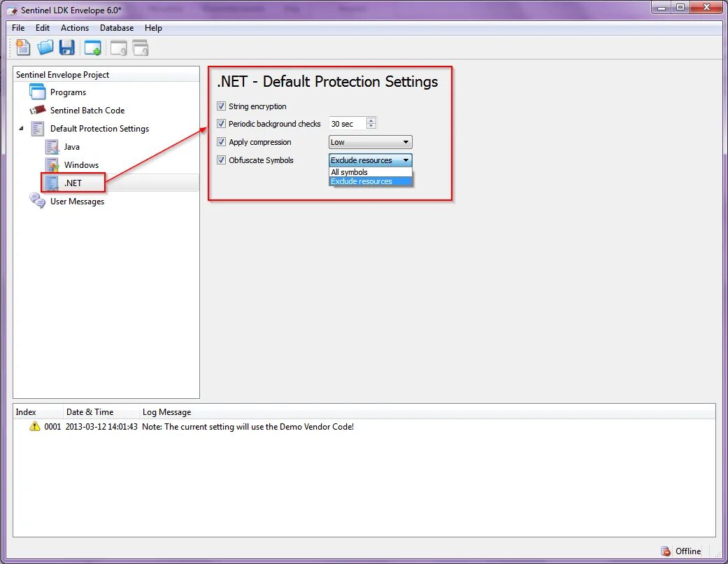
Task: Click the Demo Vendor Code log message
Action: click(x=248, y=426)
